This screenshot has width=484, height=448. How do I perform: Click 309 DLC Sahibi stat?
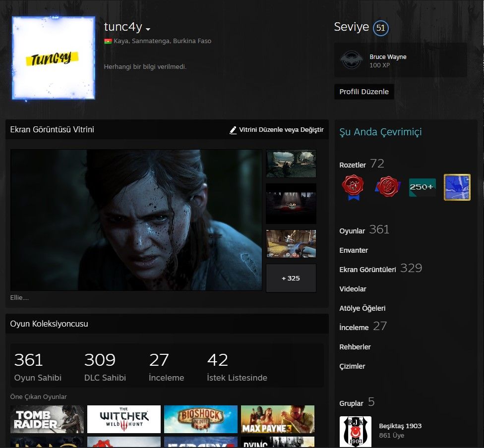pos(105,367)
